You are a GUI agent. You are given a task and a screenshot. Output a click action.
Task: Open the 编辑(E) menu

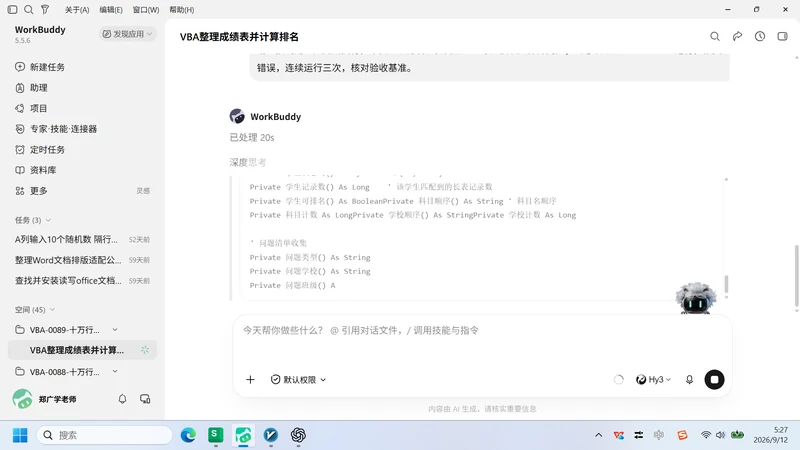coord(111,10)
